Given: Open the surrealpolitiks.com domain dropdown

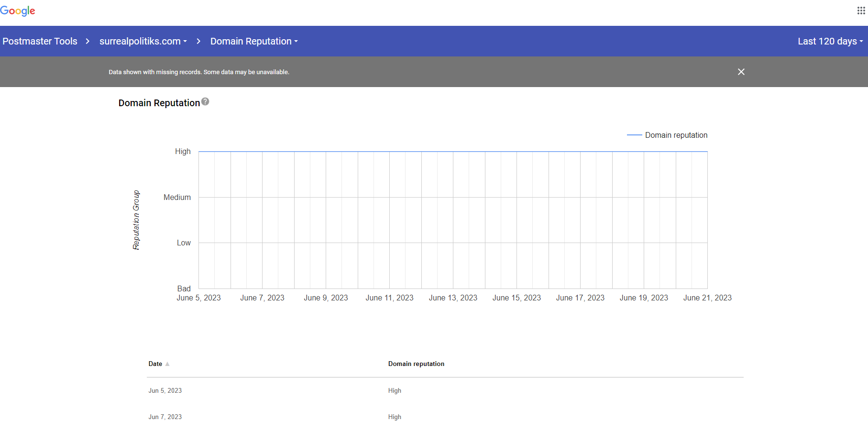Looking at the screenshot, I should coord(143,41).
